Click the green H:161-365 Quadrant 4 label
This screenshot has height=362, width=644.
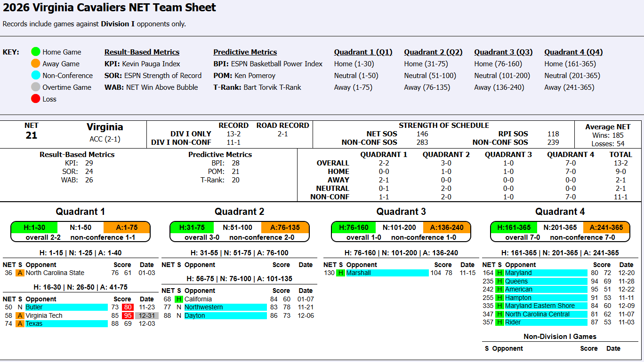[514, 228]
